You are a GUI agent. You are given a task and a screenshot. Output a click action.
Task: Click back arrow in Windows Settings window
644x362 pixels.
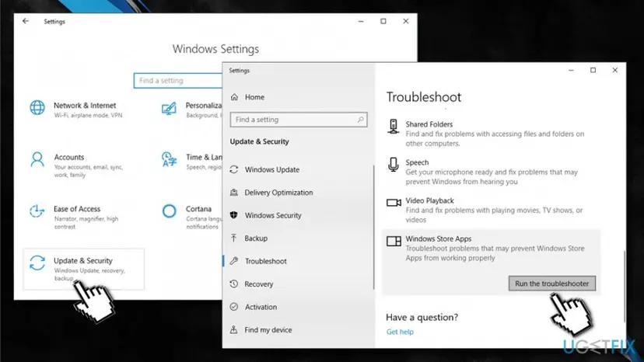26,21
